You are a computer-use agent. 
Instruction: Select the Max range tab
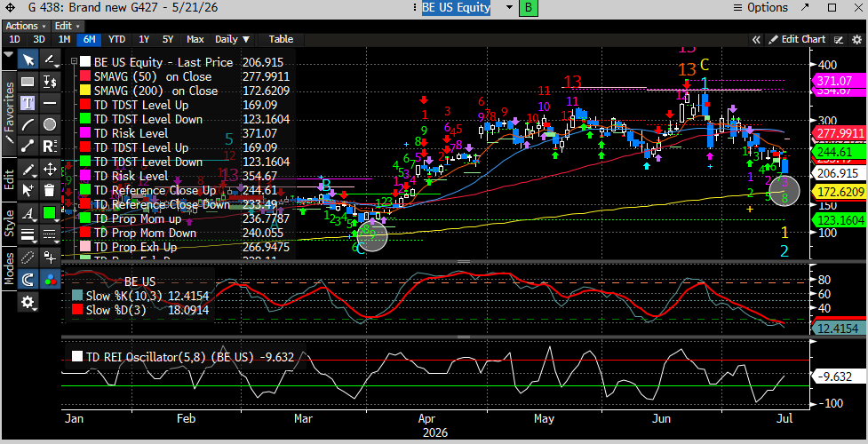point(195,39)
